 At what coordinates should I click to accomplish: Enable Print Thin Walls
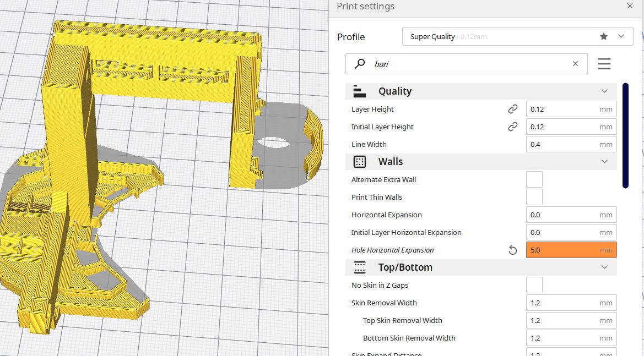point(534,196)
